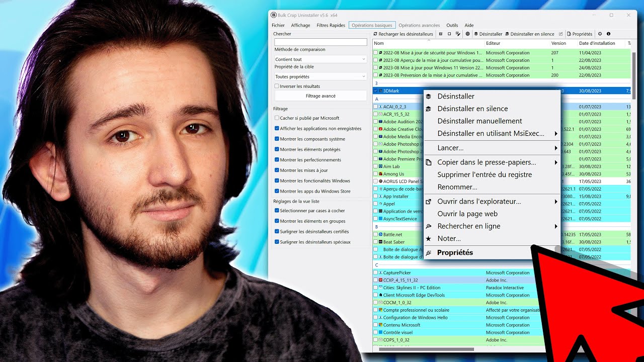Click the Aim Lab app icon
The height and width of the screenshot is (362, 644).
[x=381, y=166]
